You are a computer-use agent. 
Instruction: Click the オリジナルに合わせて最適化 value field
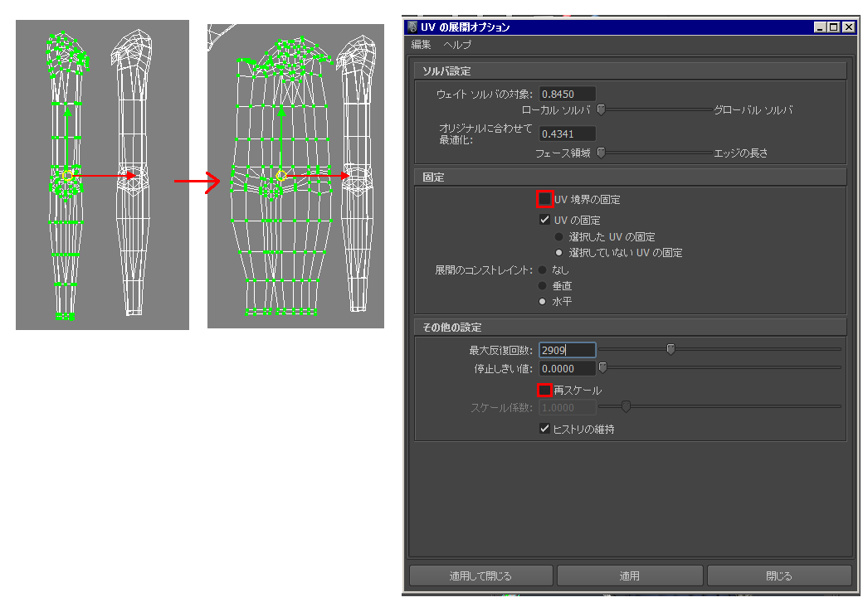click(x=568, y=134)
